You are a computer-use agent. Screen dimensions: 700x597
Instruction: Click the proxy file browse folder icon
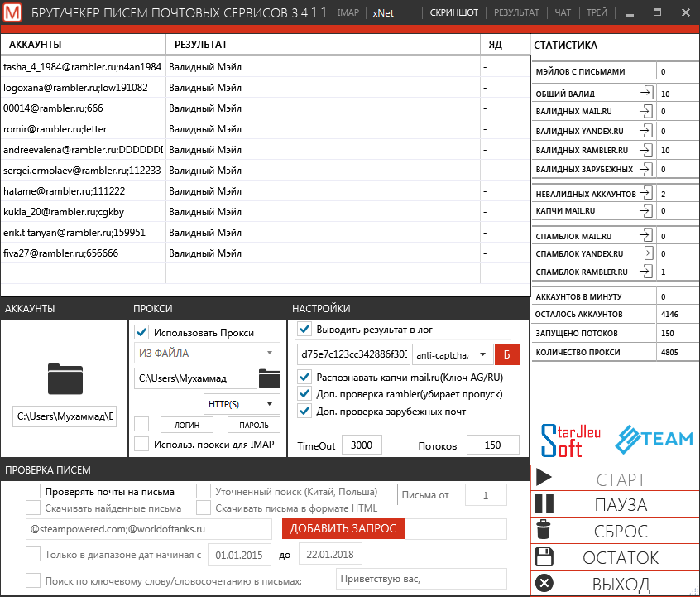[x=269, y=379]
